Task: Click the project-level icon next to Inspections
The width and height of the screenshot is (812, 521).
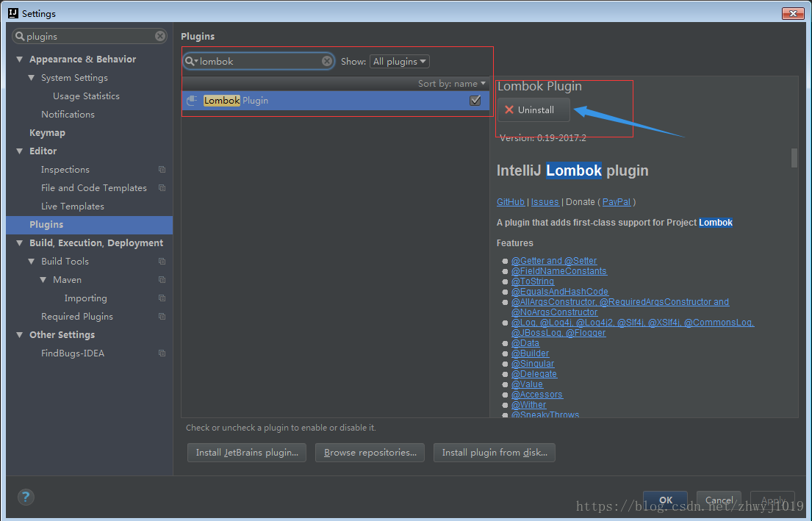Action: point(162,169)
